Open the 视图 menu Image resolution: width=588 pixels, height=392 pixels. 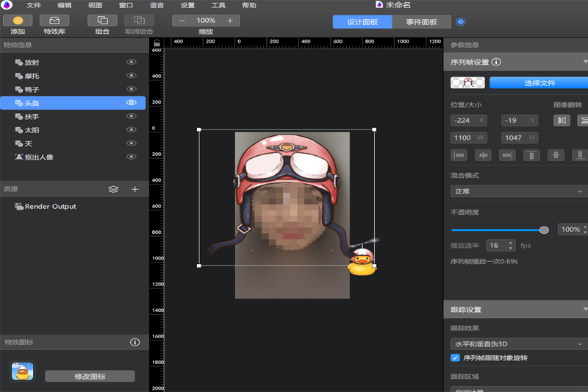(x=95, y=5)
